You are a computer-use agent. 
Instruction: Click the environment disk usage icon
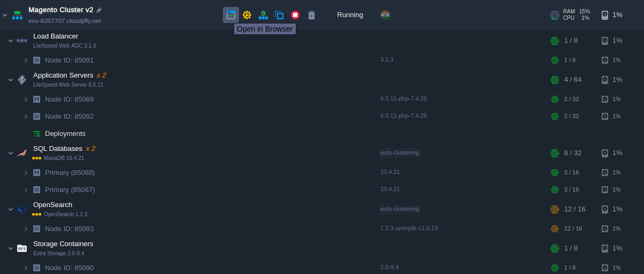point(605,15)
